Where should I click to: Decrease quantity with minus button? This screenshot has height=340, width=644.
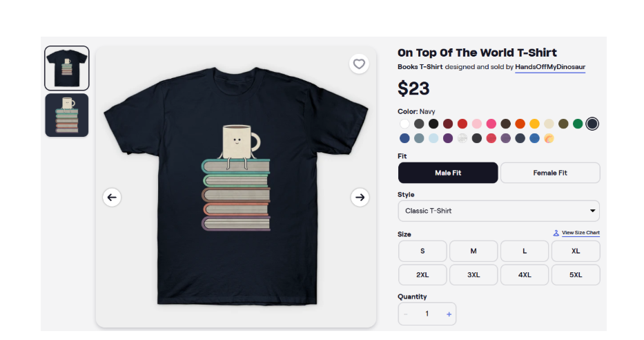[x=406, y=314]
